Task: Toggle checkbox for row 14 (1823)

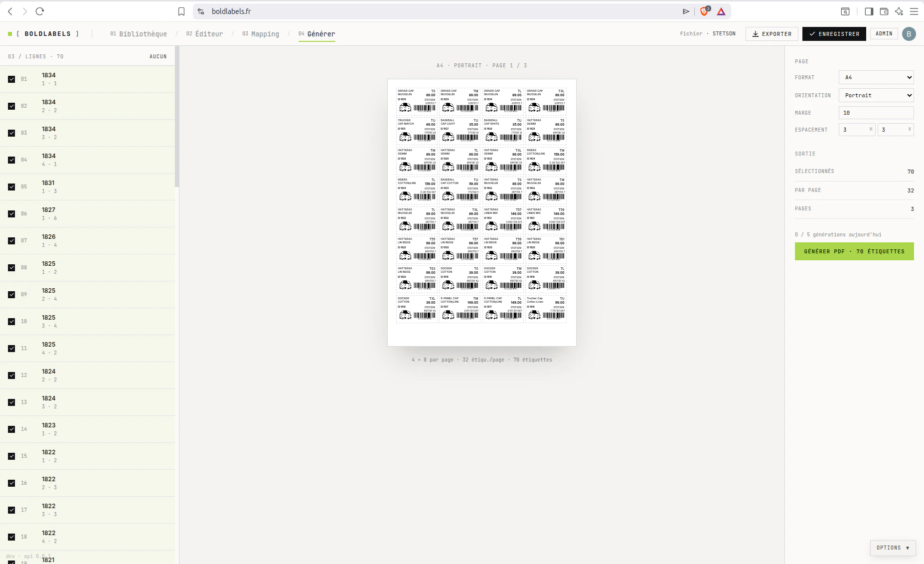Action: click(11, 429)
